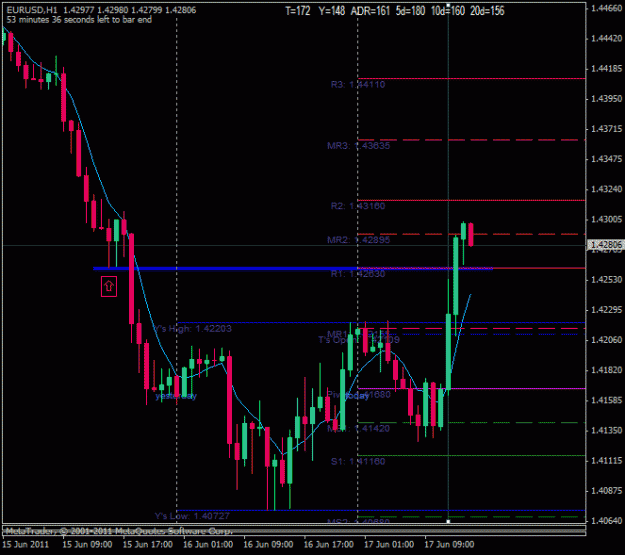This screenshot has width=625, height=555.
Task: Click the 1.41585 price scale value
Action: 606,400
